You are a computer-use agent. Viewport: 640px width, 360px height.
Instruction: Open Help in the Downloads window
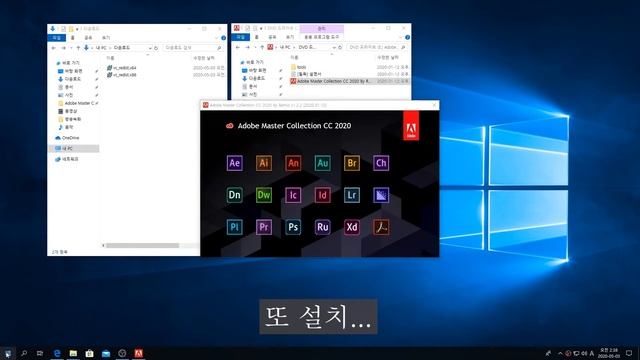(223, 38)
